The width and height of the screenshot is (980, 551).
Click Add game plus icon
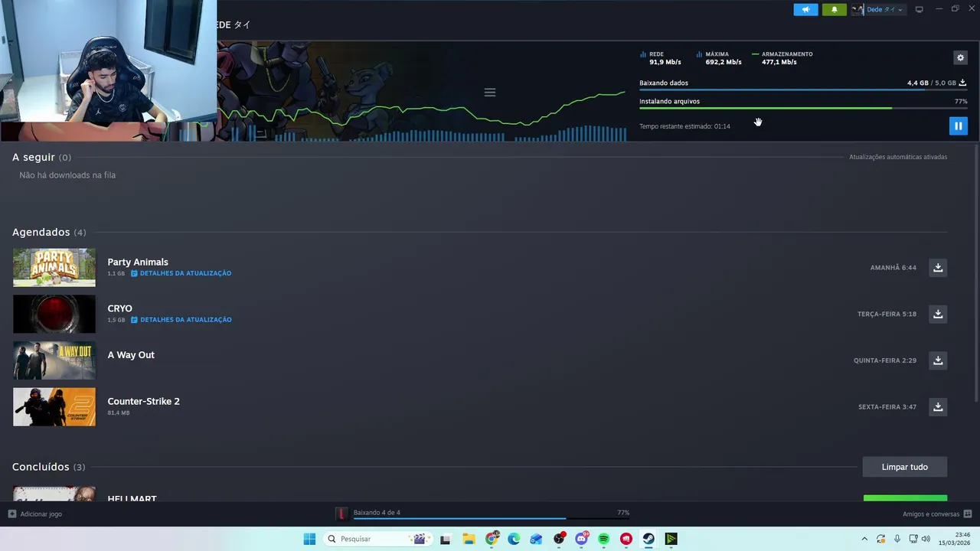click(11, 514)
